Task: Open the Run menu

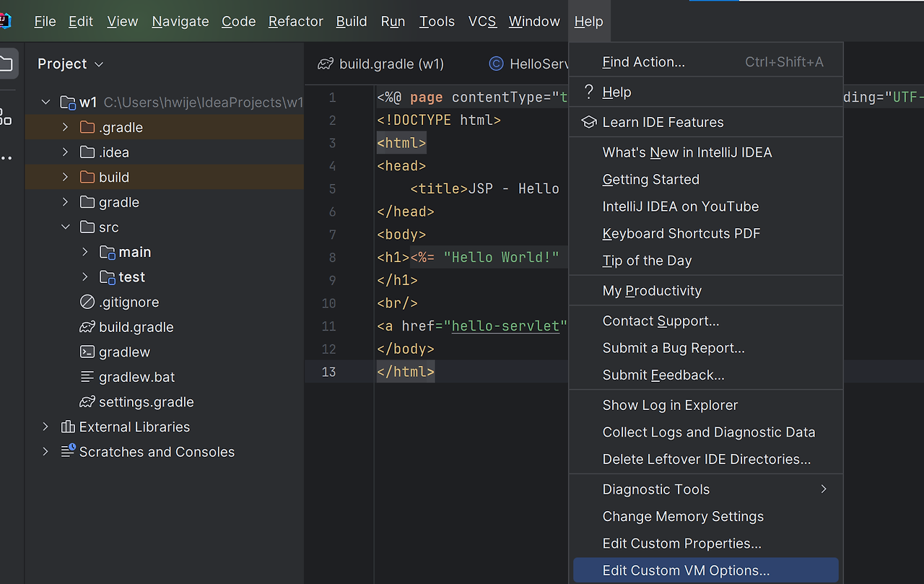Action: (393, 22)
